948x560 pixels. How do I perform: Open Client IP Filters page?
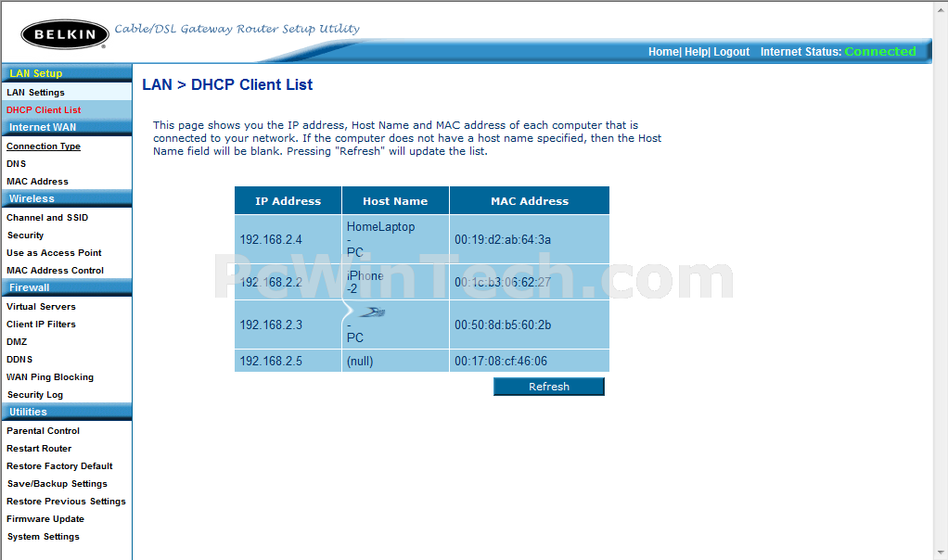pos(41,324)
